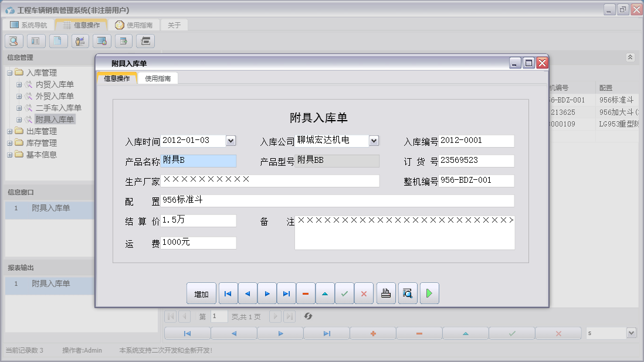Select the search magnifier tool in the toolbar
Image resolution: width=644 pixels, height=362 pixels.
pos(13,40)
